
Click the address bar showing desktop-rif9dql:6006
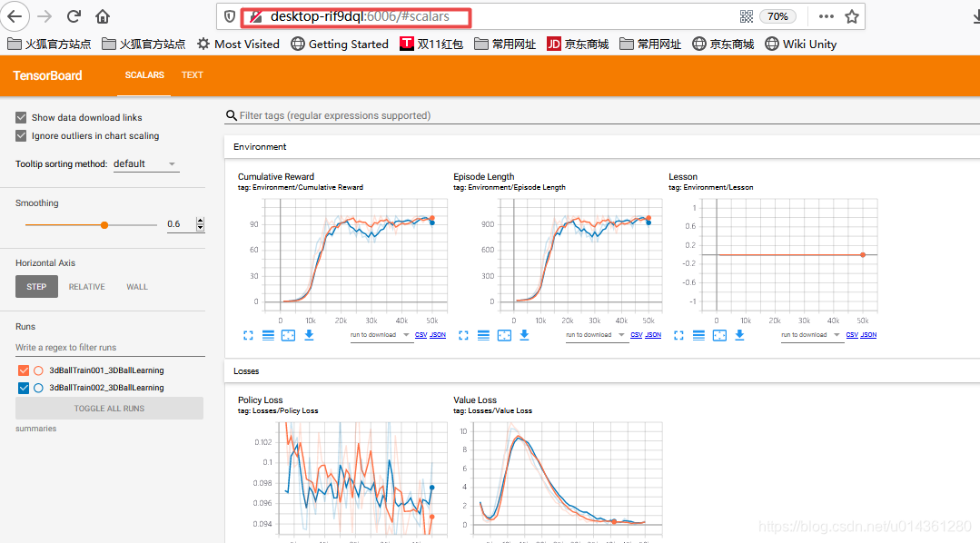click(x=360, y=16)
